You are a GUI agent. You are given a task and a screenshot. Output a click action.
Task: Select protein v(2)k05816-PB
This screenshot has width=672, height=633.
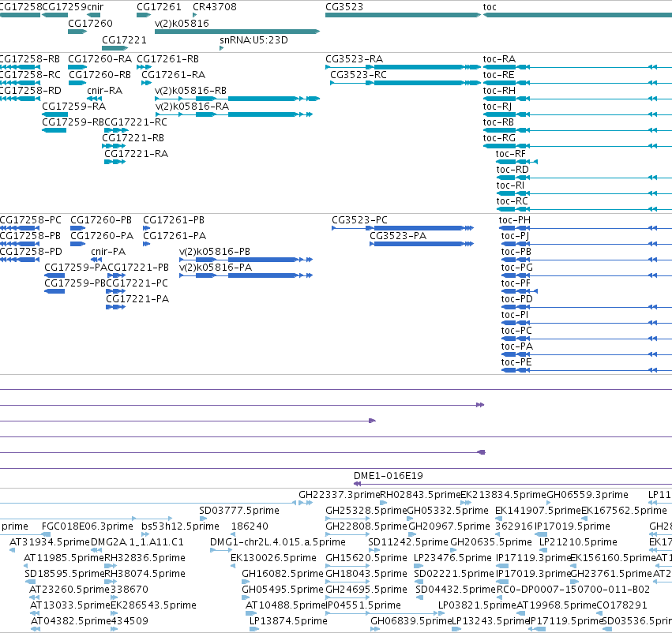click(x=246, y=260)
